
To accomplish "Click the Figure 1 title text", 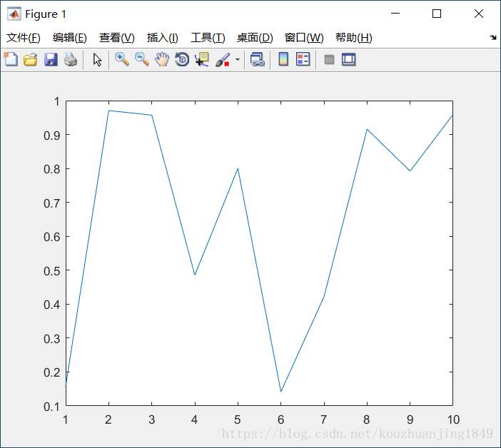I will (x=46, y=14).
